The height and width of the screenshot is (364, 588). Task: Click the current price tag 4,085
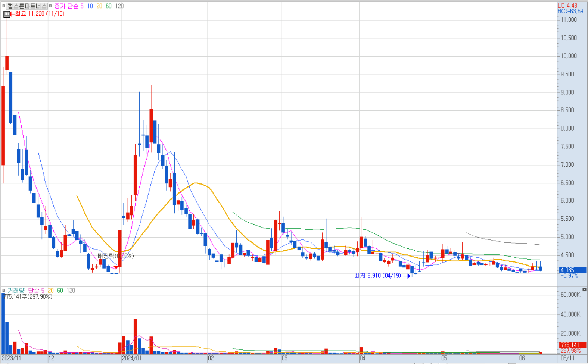point(573,270)
